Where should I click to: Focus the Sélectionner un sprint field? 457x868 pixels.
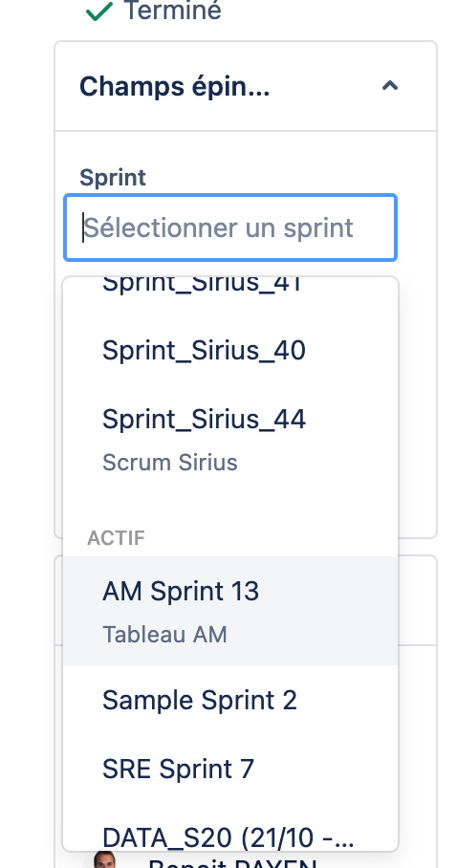tap(230, 228)
